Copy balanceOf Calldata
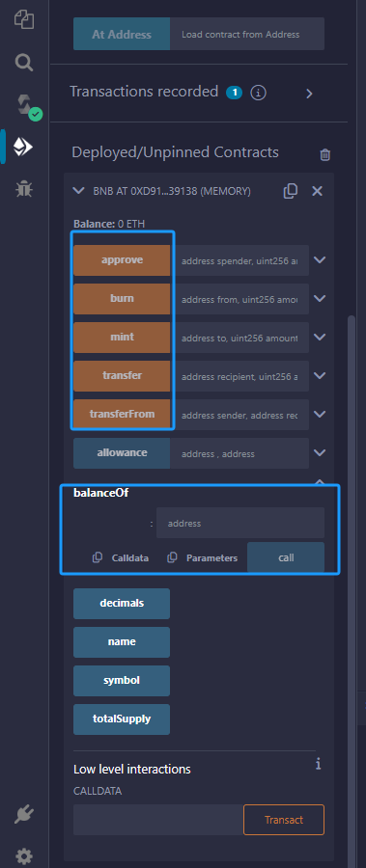The image size is (366, 868). tap(121, 558)
